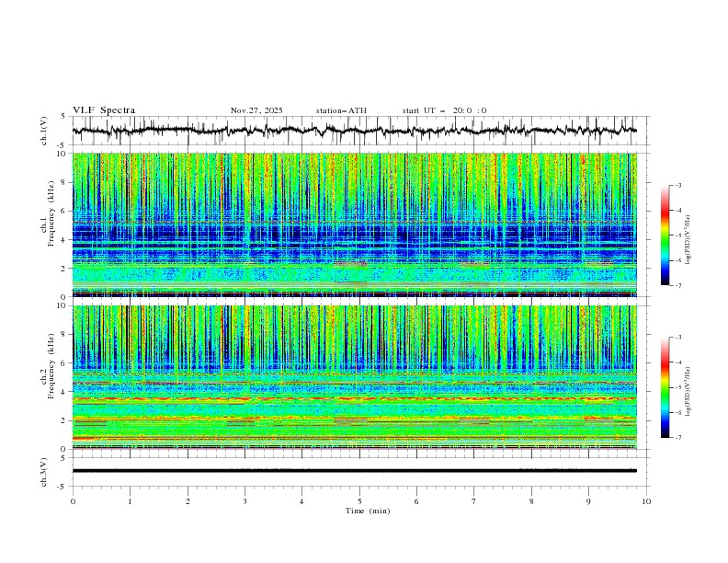The width and height of the screenshot is (728, 563).
Task: Click the 2 kHz tick on ch.2 frequency axis
Action: click(65, 420)
